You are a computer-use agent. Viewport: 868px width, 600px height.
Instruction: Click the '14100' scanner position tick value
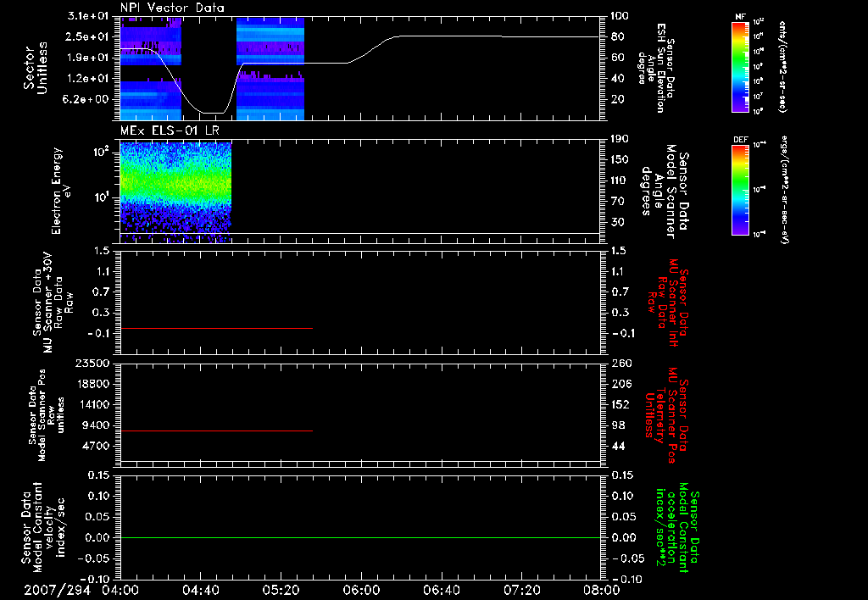pos(92,404)
